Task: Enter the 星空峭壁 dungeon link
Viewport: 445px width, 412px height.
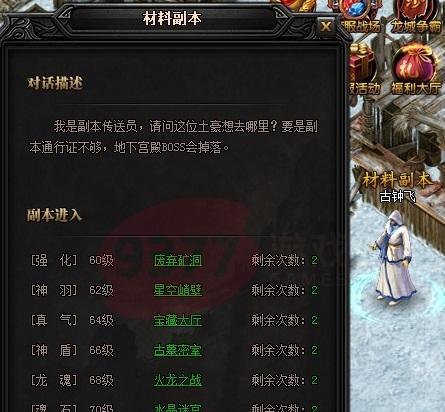Action: (178, 290)
